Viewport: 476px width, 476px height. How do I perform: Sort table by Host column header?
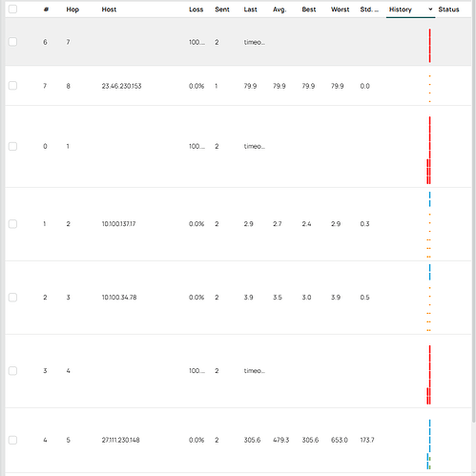point(109,10)
